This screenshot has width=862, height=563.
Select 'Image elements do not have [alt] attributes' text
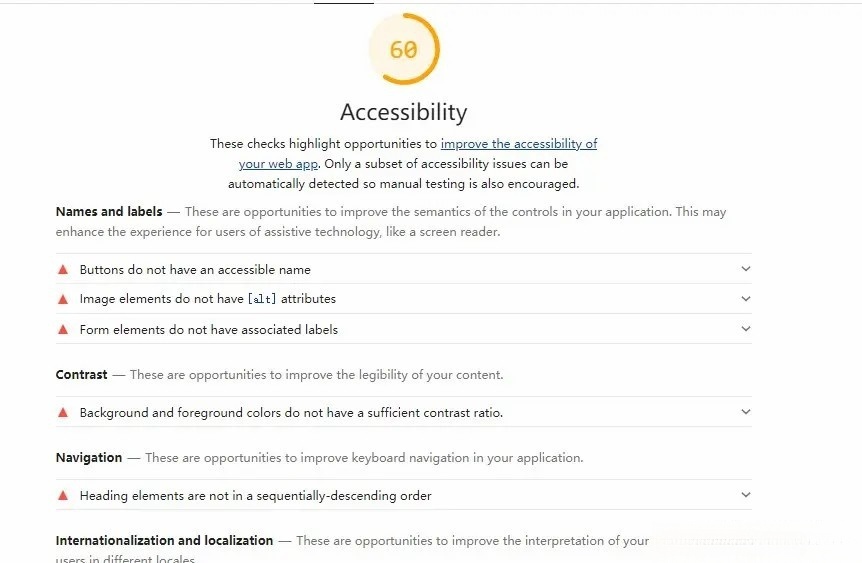tap(208, 299)
